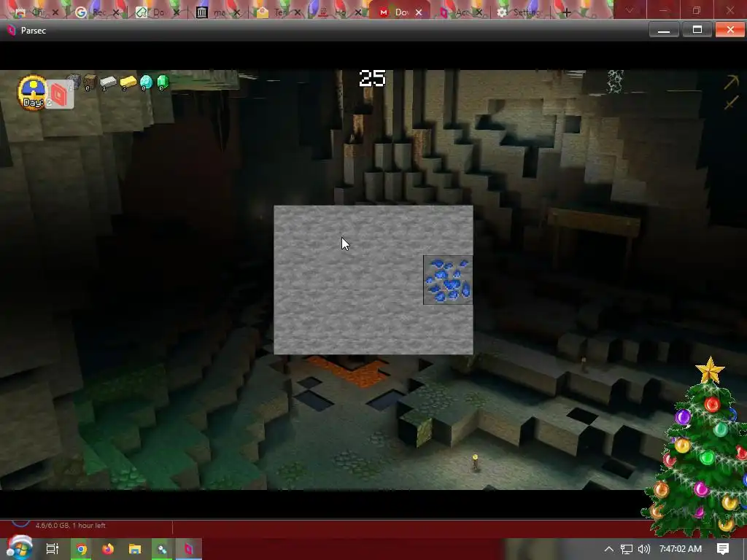Open the network status tray icon

click(627, 549)
